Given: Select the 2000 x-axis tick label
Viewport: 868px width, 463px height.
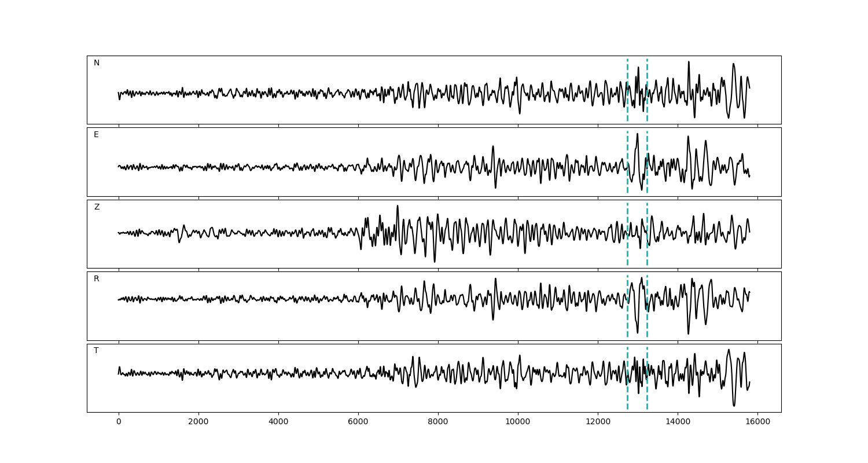Looking at the screenshot, I should pyautogui.click(x=198, y=422).
